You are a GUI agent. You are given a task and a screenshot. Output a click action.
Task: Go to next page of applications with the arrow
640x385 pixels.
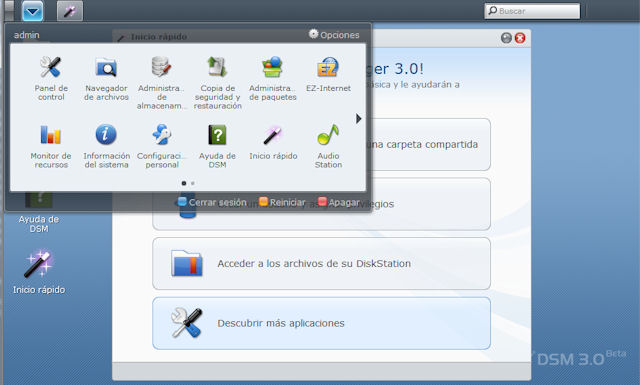[x=358, y=119]
